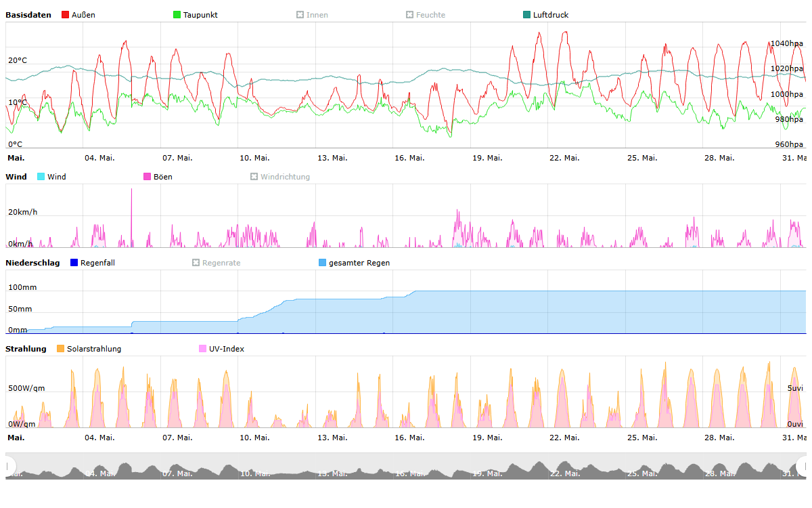Enable the Regenrate legend entry
Viewport: 812px width, 508px height.
click(x=216, y=263)
